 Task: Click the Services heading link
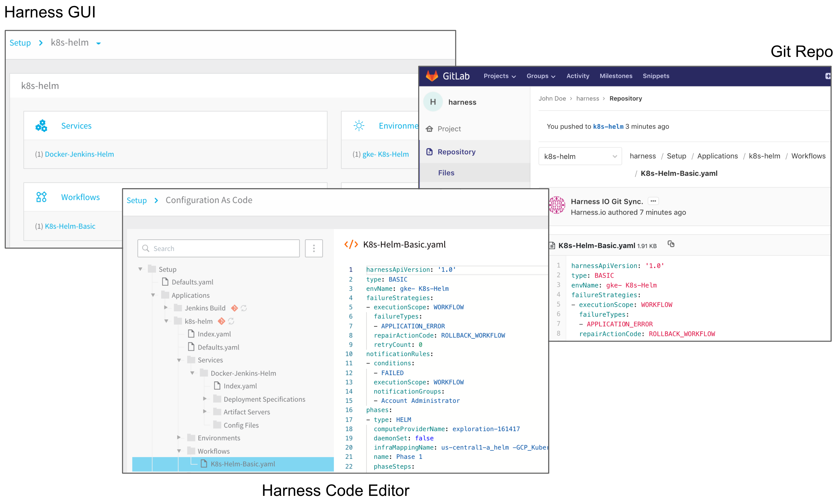pyautogui.click(x=76, y=126)
